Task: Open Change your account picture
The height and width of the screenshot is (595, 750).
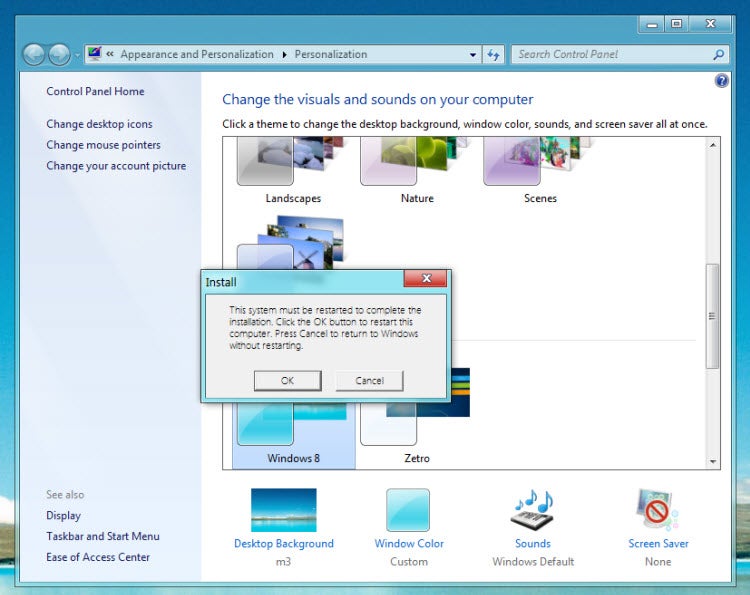Action: point(116,166)
